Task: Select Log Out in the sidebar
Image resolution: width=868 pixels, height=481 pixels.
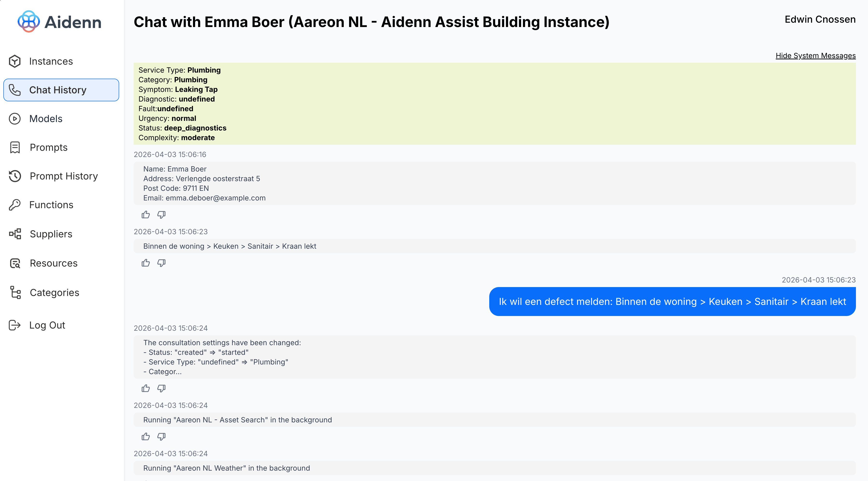Action: pyautogui.click(x=61, y=325)
